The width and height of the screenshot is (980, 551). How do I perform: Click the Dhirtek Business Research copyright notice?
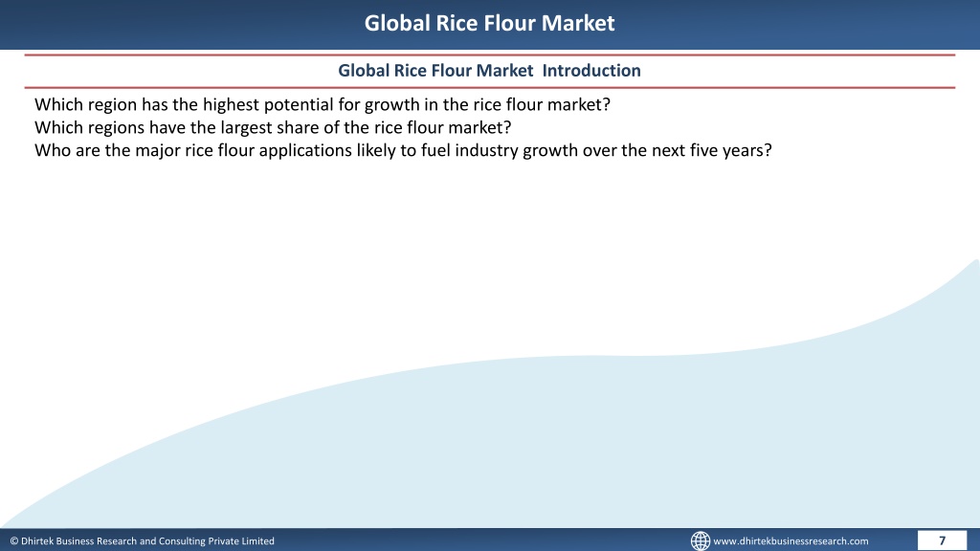tap(142, 541)
